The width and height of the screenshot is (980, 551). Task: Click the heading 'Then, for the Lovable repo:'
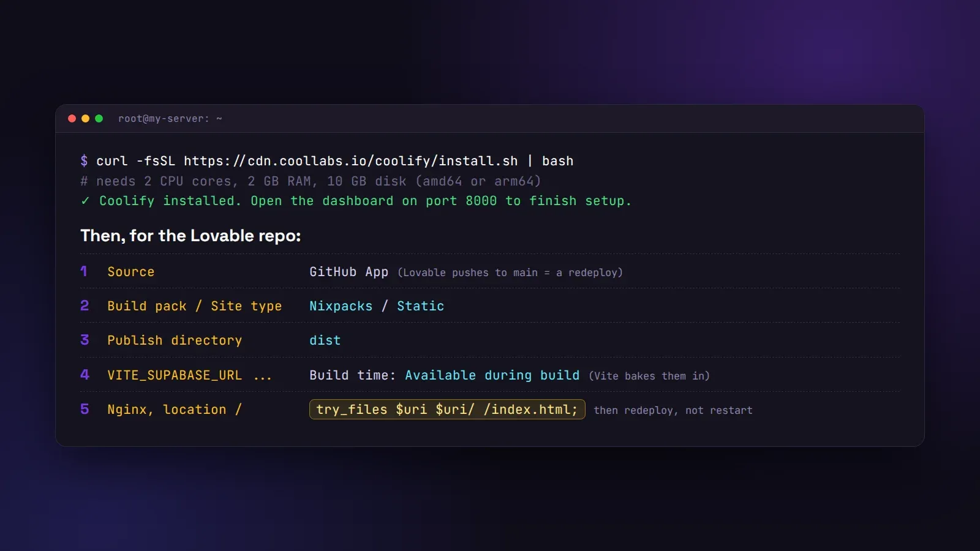click(190, 236)
